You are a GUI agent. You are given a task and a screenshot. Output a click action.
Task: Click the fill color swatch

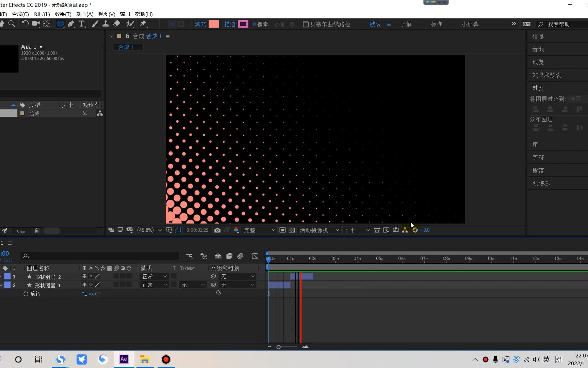214,24
